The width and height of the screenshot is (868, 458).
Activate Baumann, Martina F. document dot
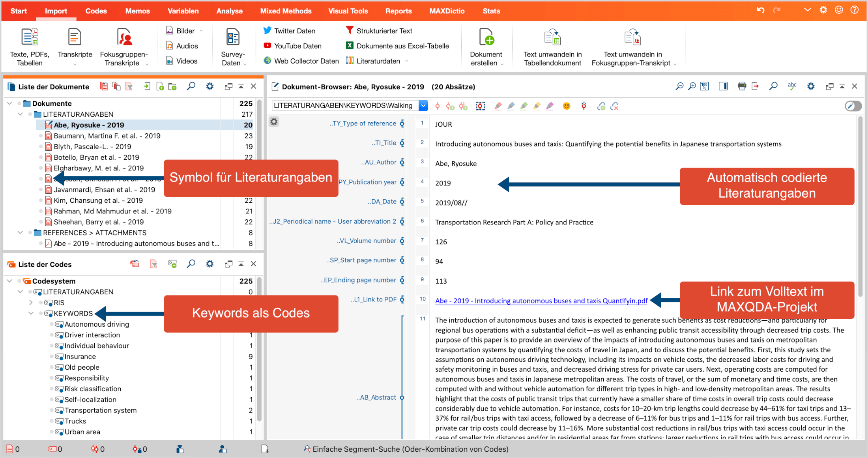(x=41, y=136)
